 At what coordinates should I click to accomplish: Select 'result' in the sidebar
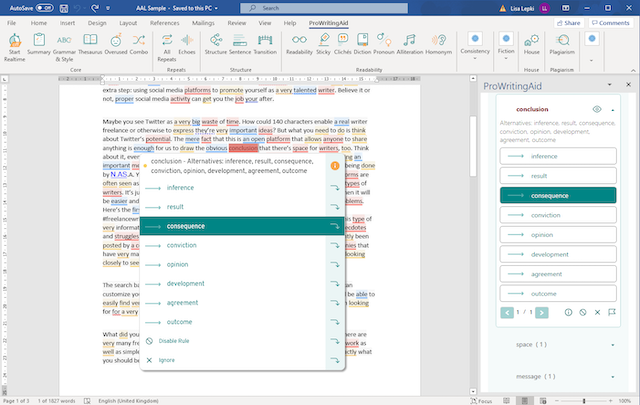click(558, 176)
